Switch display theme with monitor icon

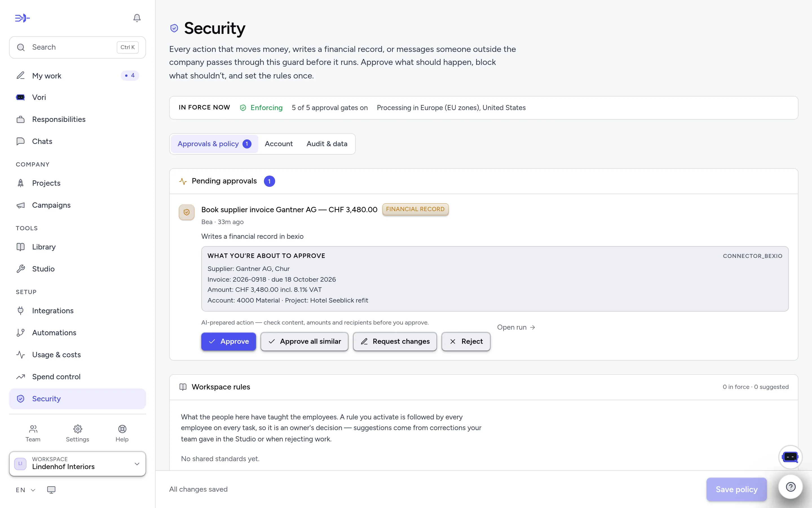tap(51, 490)
